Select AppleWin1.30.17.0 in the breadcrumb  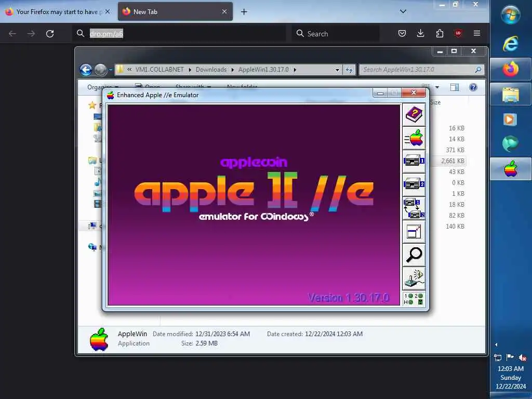(263, 70)
